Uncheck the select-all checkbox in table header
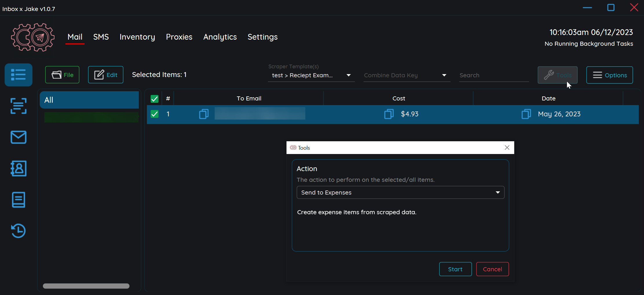The width and height of the screenshot is (644, 295). [x=154, y=98]
